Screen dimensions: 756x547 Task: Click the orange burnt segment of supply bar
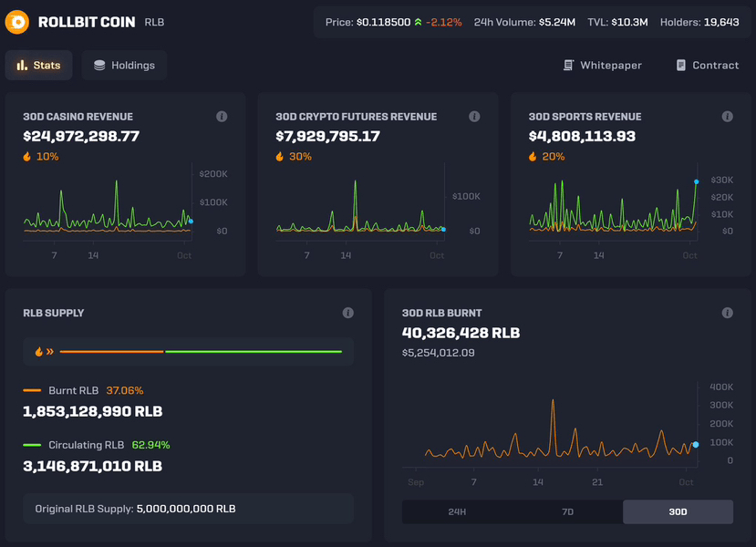click(x=111, y=351)
